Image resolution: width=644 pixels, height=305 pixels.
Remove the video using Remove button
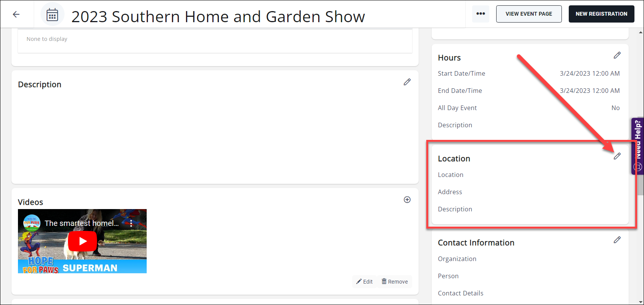tap(395, 282)
